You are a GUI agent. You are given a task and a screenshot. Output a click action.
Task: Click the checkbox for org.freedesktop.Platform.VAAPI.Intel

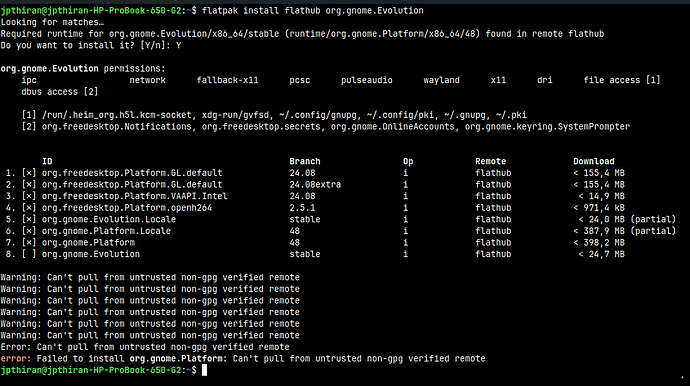point(29,196)
